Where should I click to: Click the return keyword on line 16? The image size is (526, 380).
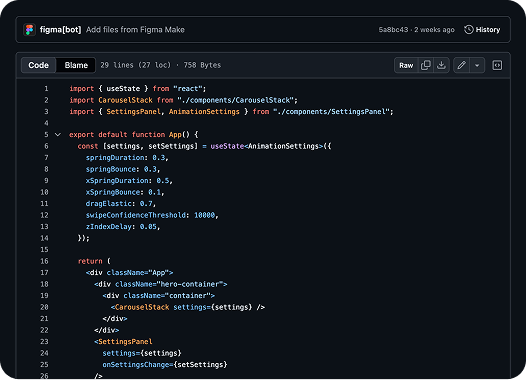[x=90, y=261]
